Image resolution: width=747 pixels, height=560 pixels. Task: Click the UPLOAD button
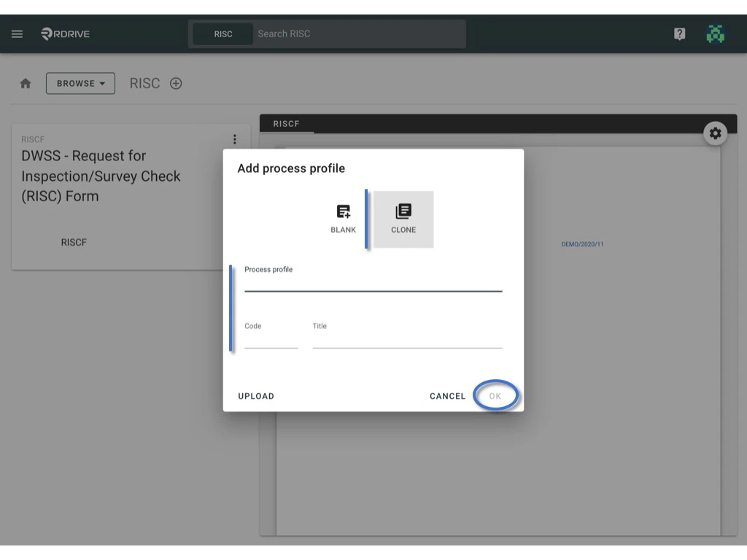pyautogui.click(x=256, y=396)
